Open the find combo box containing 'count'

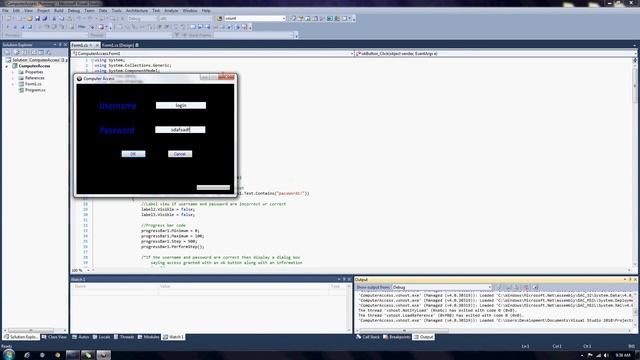tap(255, 18)
